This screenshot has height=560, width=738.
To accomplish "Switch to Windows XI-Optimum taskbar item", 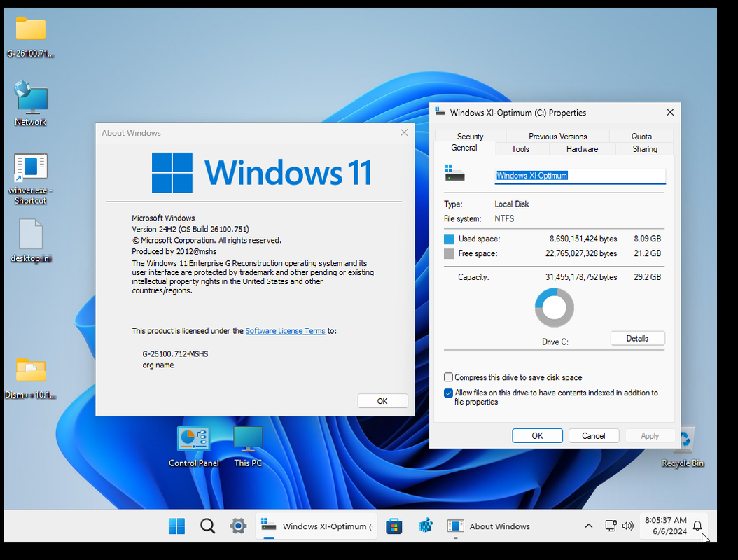I will pos(316,526).
